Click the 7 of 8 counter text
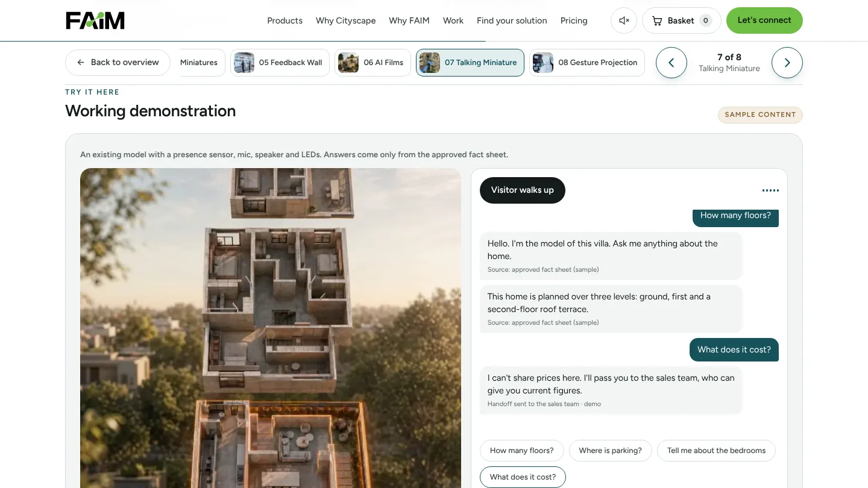868x488 pixels. coord(729,57)
